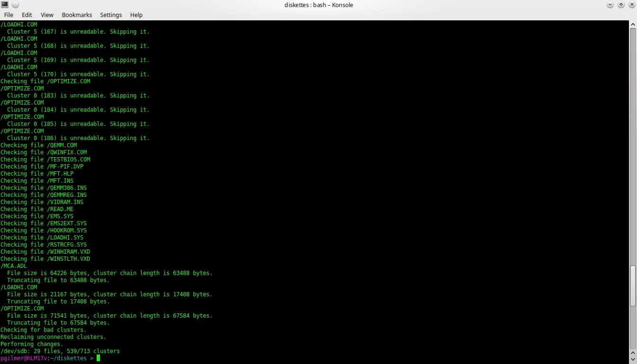The height and width of the screenshot is (364, 637).
Task: Click the shell prompt cursor block
Action: pos(99,358)
